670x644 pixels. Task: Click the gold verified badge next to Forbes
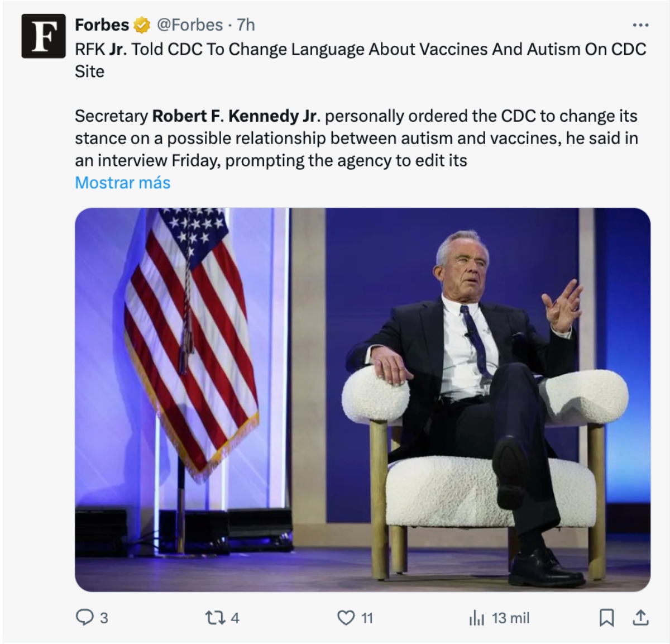point(142,25)
